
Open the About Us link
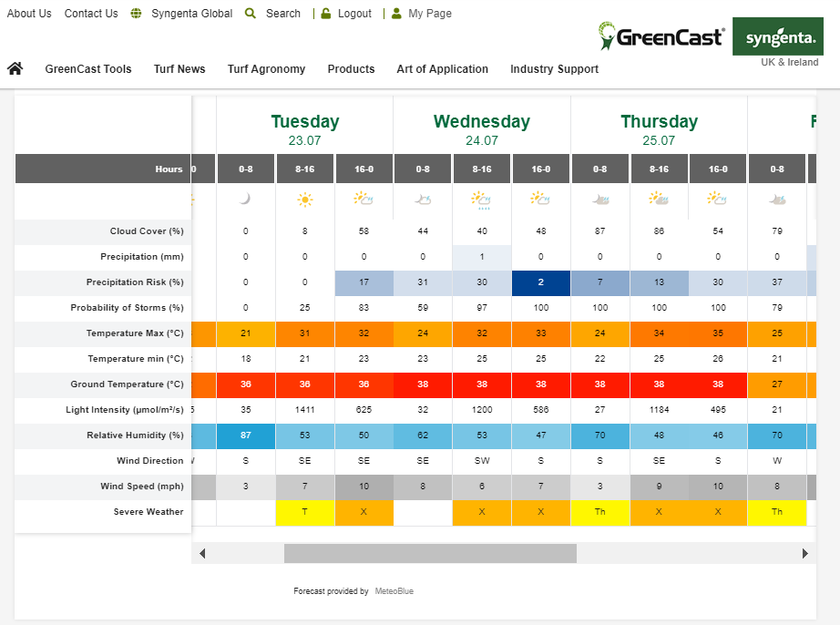pyautogui.click(x=29, y=14)
